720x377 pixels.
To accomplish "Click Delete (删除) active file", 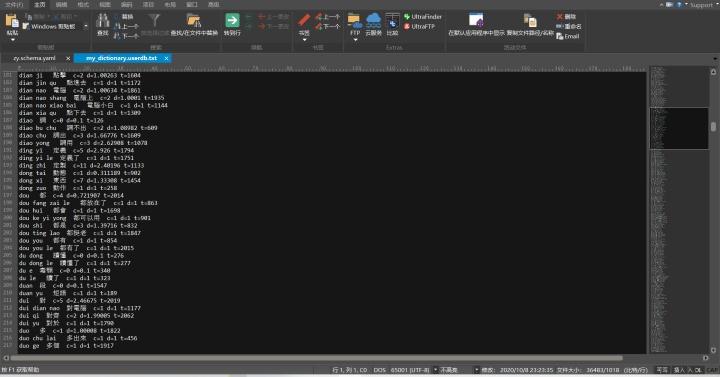I will (x=566, y=17).
